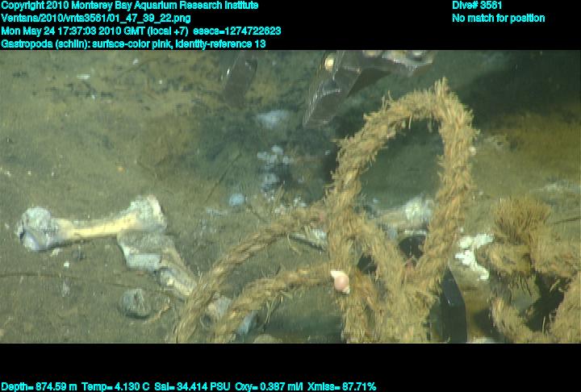581x392 pixels.
Task: Select the file path text Ventana/2010/vnta3581/01_47_39_22.png
Action: tap(96, 19)
